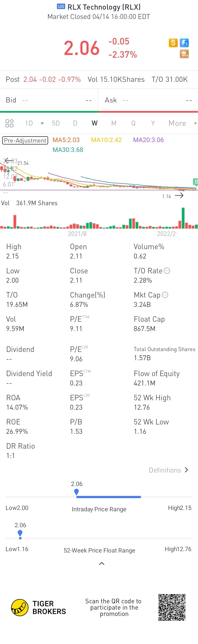Screen dimensions: 198x644
Task: Select the Y yearly chart tab
Action: 153,123
